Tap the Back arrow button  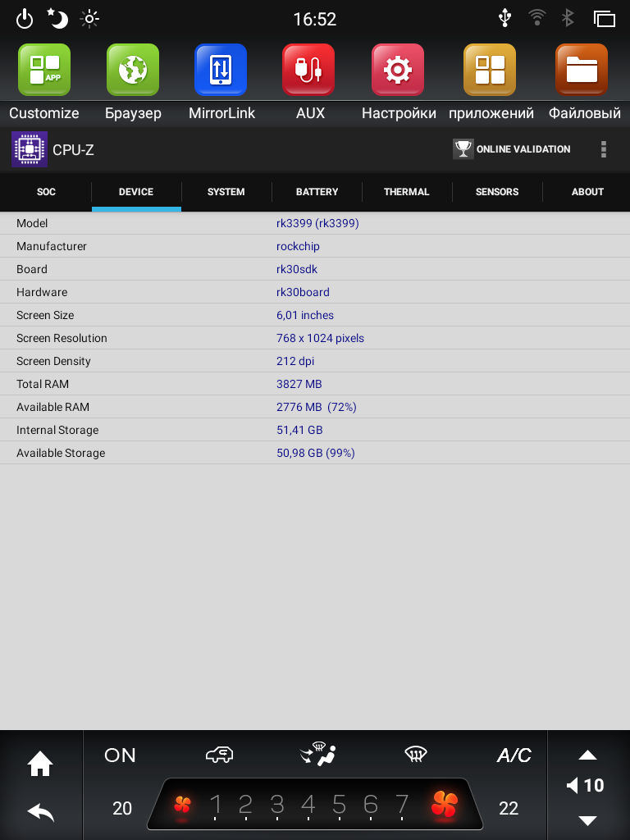point(41,813)
